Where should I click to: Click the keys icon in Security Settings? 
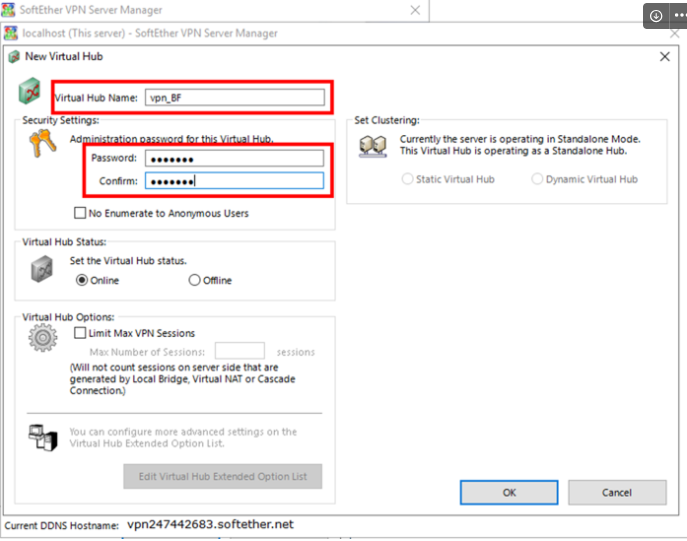click(44, 146)
